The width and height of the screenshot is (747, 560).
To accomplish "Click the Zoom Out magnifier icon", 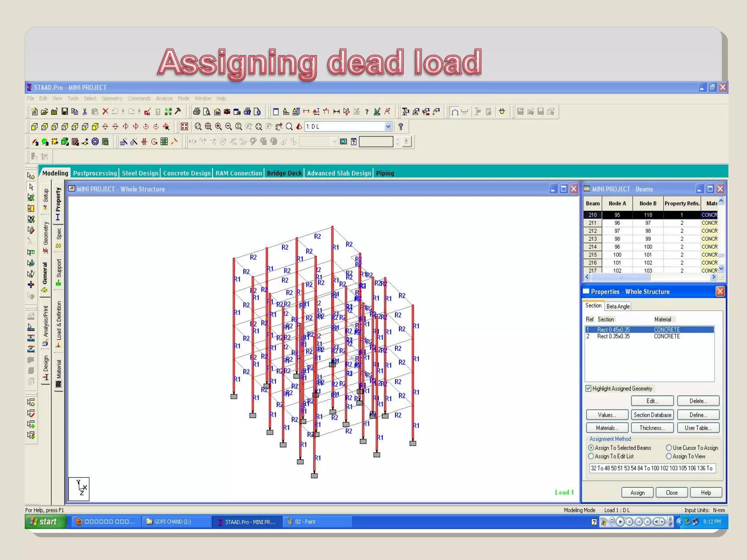I will pos(228,127).
